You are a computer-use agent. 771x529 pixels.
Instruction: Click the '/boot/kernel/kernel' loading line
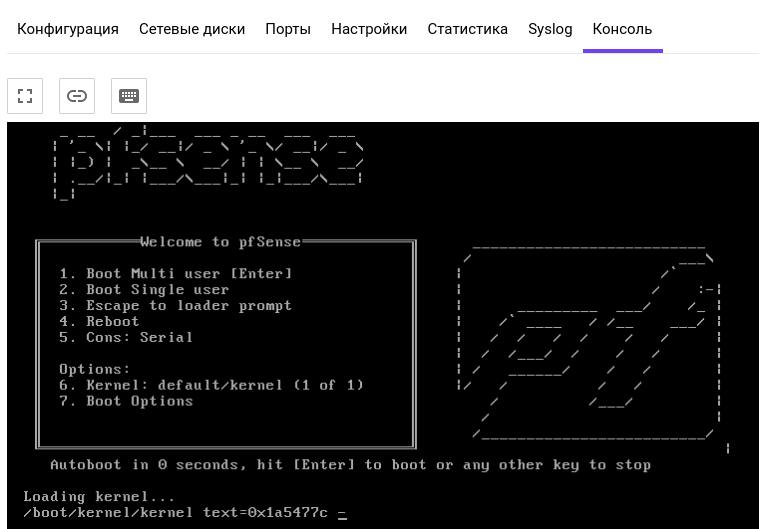click(x=176, y=513)
